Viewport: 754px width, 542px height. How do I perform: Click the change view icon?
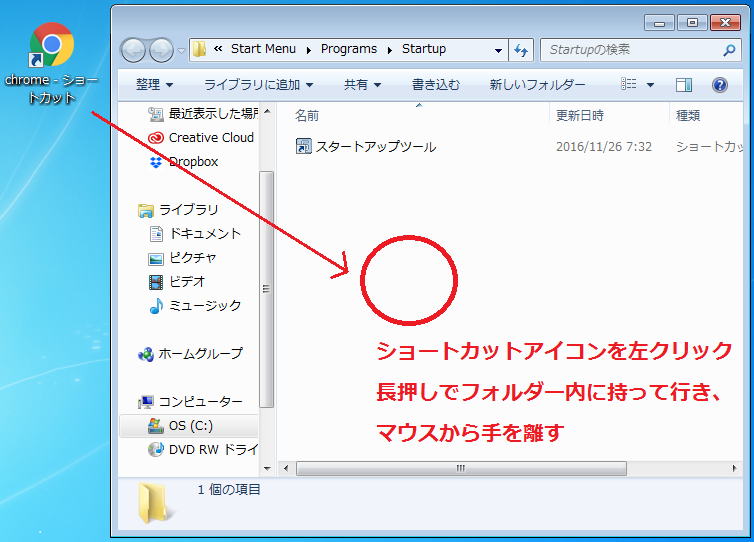pos(628,85)
